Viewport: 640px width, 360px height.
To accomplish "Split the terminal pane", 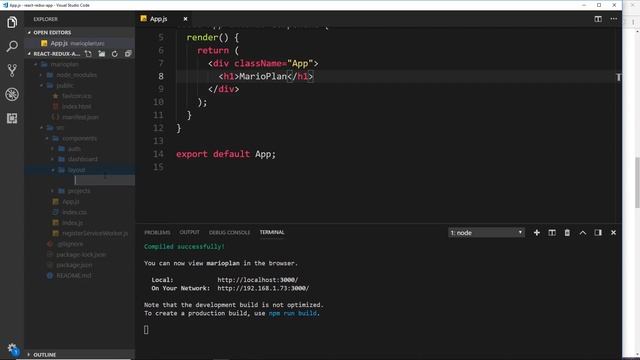I will [552, 233].
